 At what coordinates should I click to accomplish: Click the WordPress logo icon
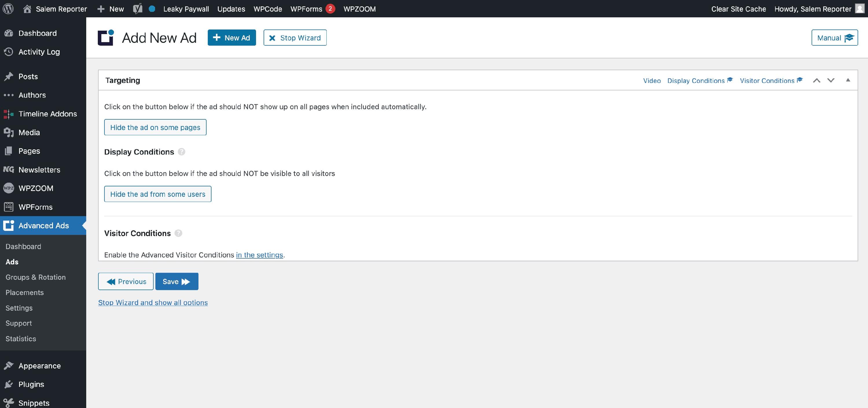click(x=8, y=9)
